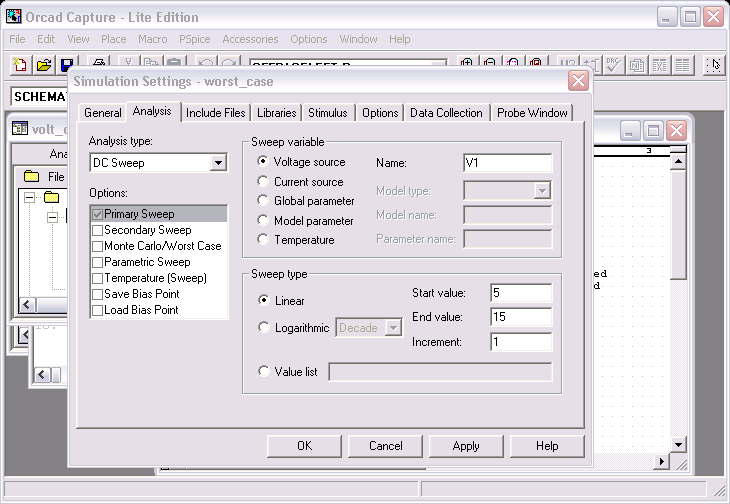Screen dimensions: 730x504
Task: Click the Increment field
Action: [x=521, y=342]
